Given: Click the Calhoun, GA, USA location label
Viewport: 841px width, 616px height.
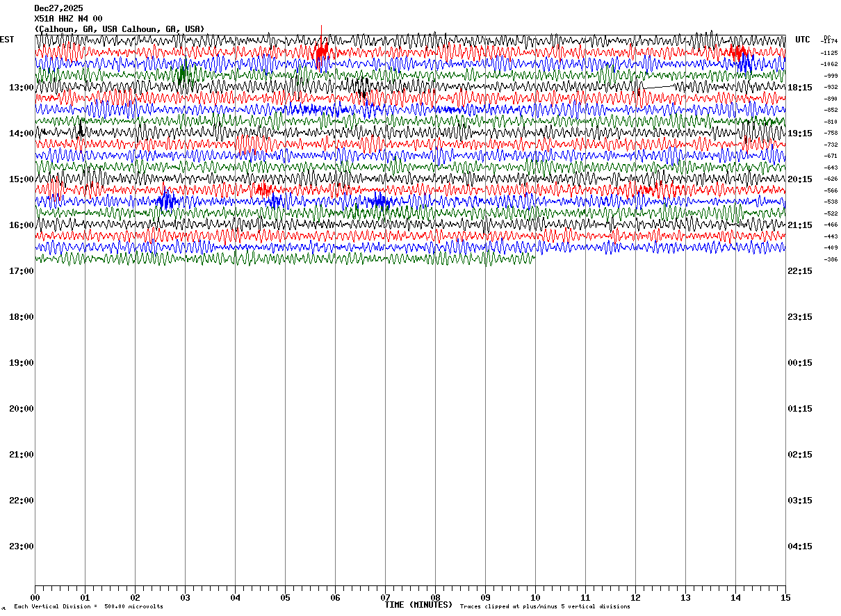Looking at the screenshot, I should [x=120, y=29].
